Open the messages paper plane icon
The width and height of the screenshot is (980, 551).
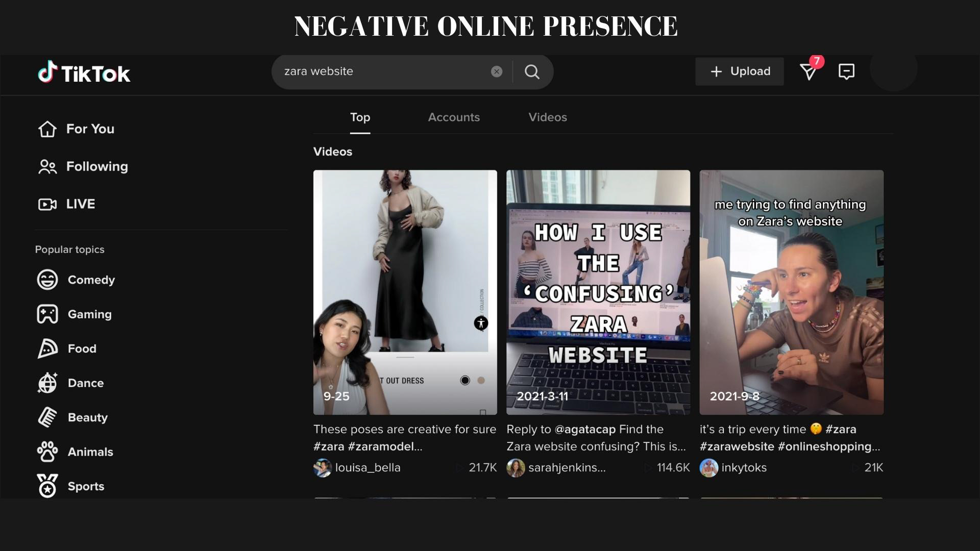[x=808, y=71]
